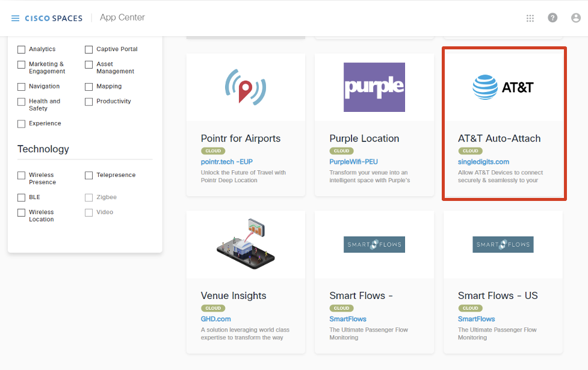Image resolution: width=588 pixels, height=370 pixels.
Task: Click the Smart Flows US logo
Action: click(x=503, y=244)
